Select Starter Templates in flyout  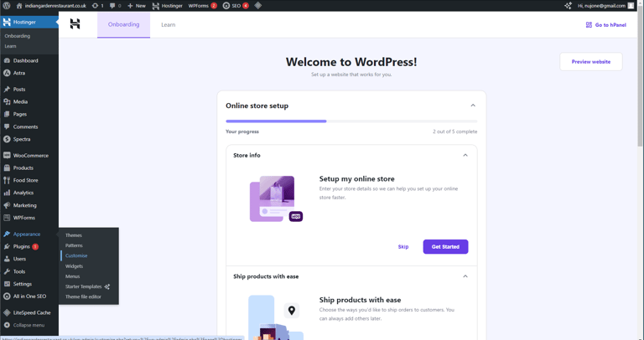(x=87, y=286)
